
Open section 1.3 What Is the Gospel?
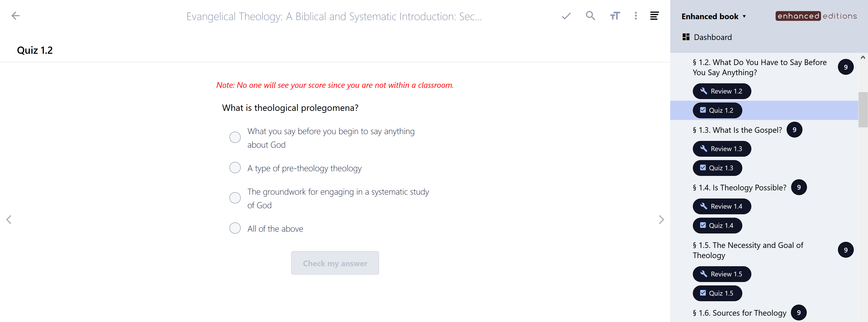(737, 130)
